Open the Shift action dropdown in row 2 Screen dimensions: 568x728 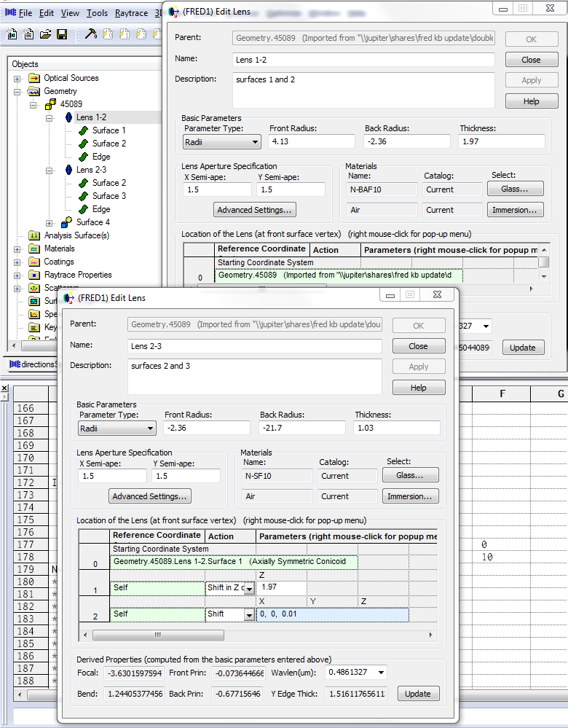(250, 615)
